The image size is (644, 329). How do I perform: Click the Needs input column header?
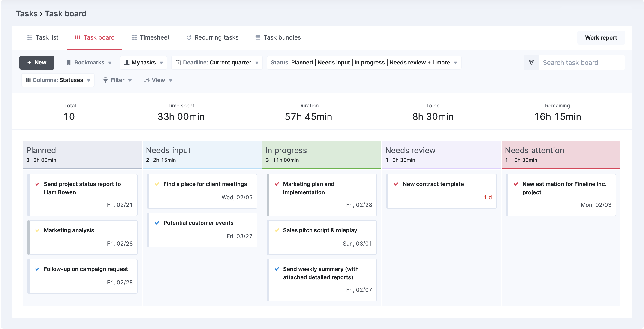tap(202, 155)
